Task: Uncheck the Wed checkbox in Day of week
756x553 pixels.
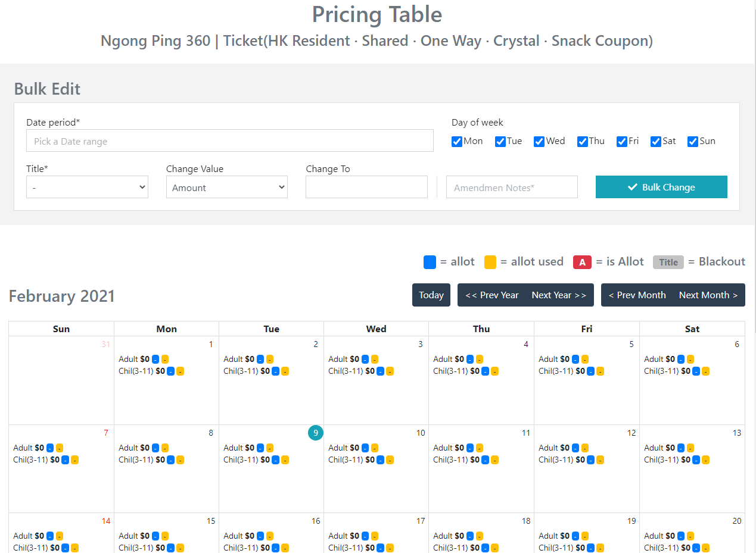Action: 539,141
